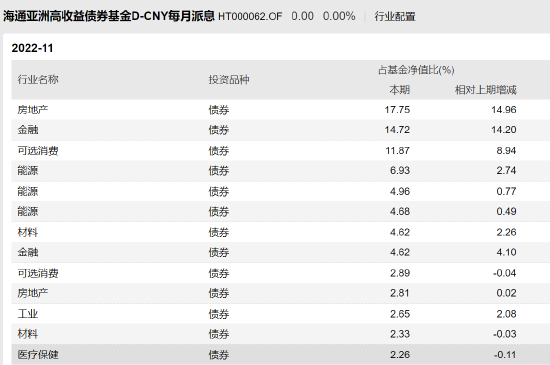Click the 2.65 value
The height and width of the screenshot is (365, 550).
tap(400, 314)
